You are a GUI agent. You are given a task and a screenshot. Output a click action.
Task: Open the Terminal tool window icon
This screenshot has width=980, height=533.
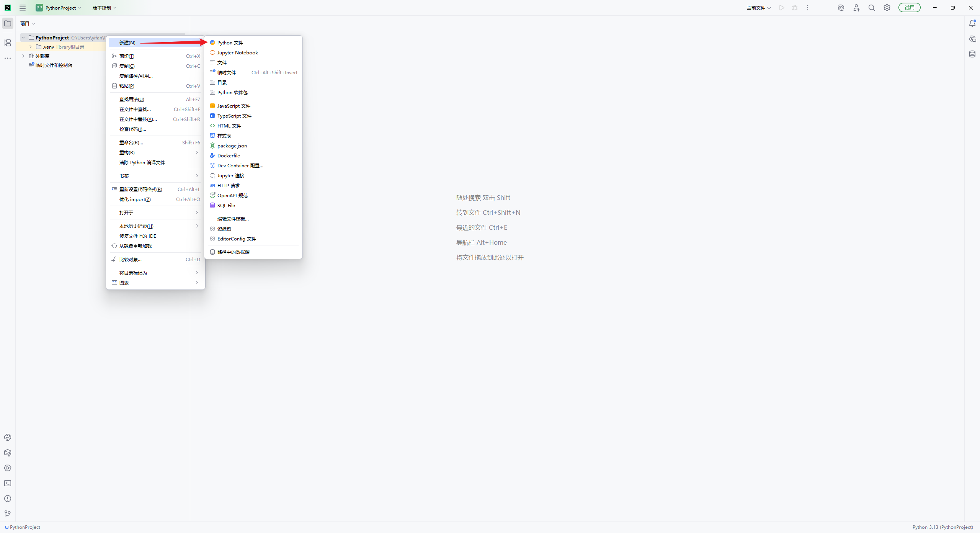click(8, 483)
